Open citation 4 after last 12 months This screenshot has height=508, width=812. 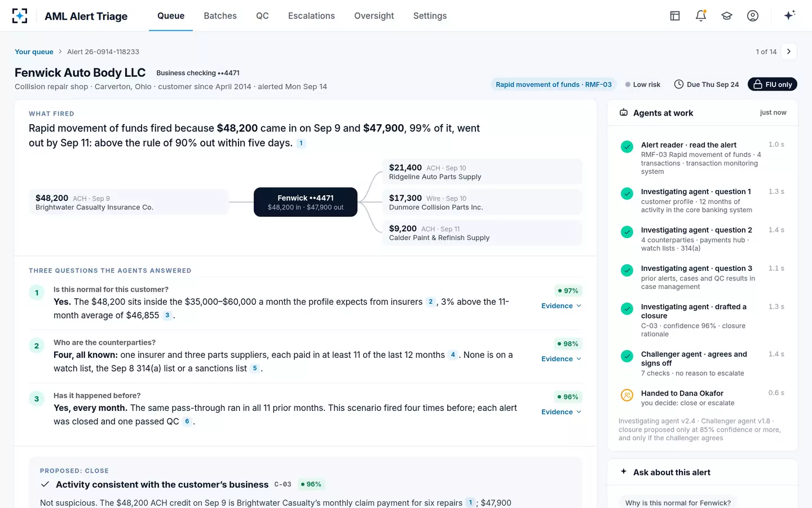coord(453,355)
